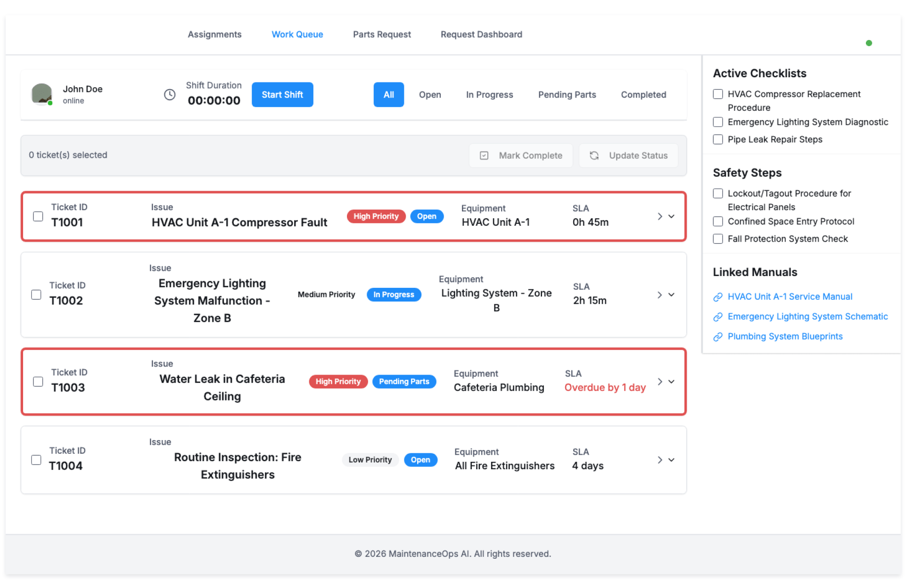Click the Mark Complete checkbox icon
Viewport: 905px width, 588px height.
click(484, 155)
